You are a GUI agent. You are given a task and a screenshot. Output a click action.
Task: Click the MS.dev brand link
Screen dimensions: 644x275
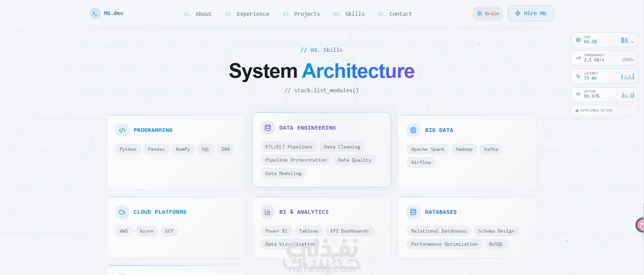[107, 13]
